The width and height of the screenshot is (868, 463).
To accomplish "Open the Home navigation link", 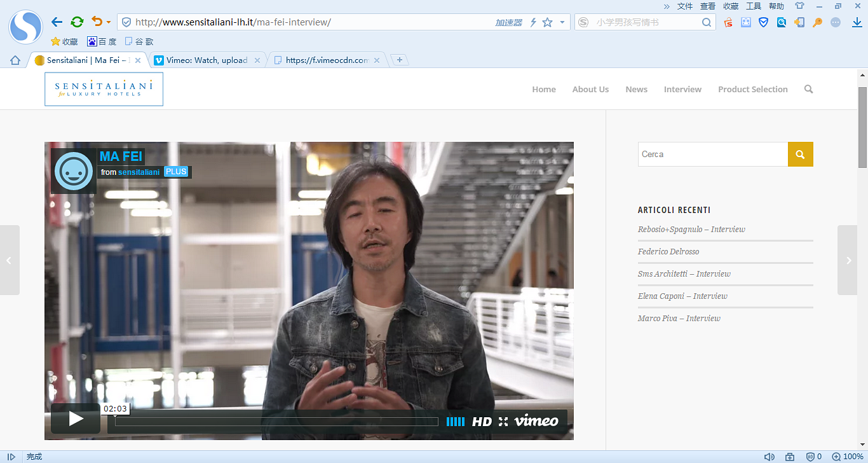I will pyautogui.click(x=544, y=90).
